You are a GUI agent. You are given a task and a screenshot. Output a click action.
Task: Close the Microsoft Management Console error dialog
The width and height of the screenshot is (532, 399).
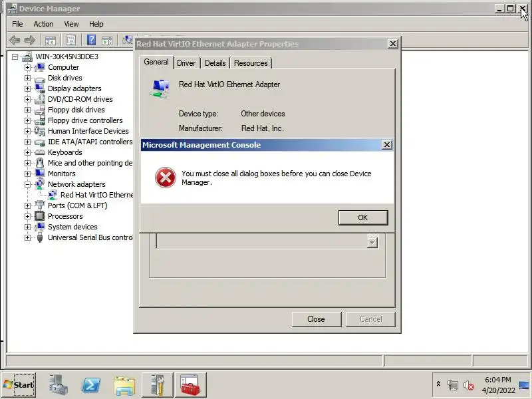(387, 145)
